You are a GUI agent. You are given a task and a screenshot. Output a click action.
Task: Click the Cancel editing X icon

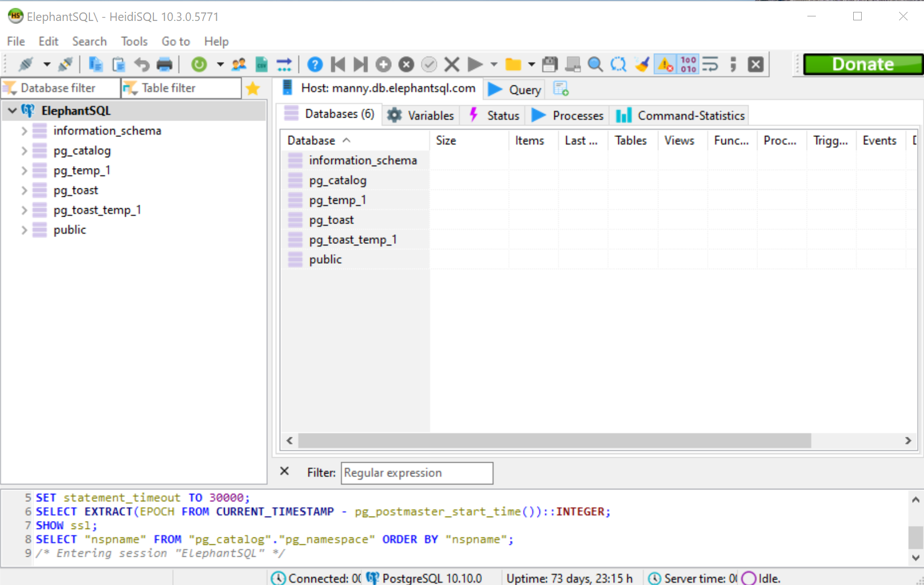(x=452, y=64)
